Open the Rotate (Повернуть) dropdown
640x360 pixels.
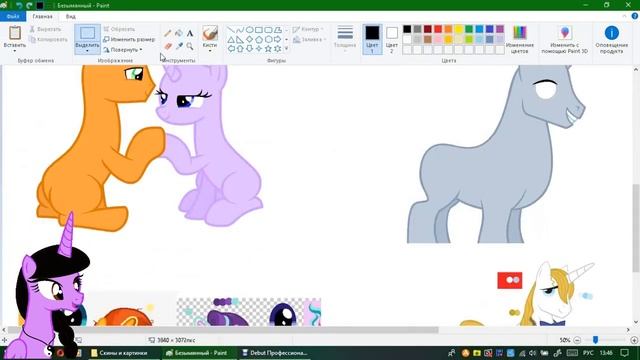click(122, 49)
